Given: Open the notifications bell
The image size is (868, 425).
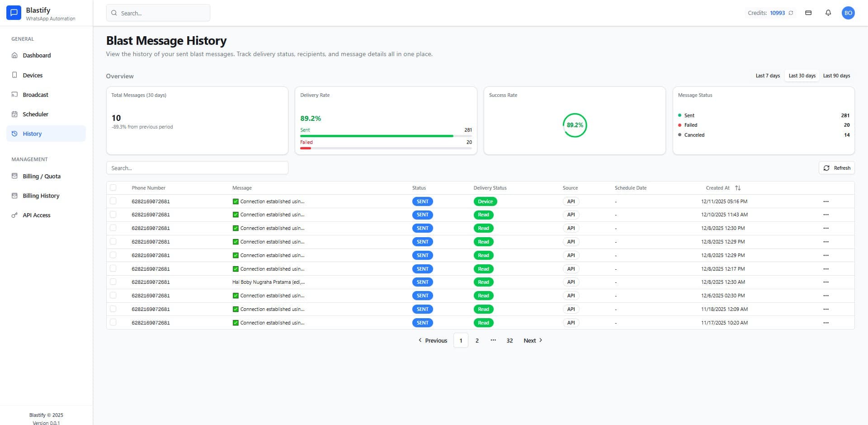Looking at the screenshot, I should tap(828, 13).
